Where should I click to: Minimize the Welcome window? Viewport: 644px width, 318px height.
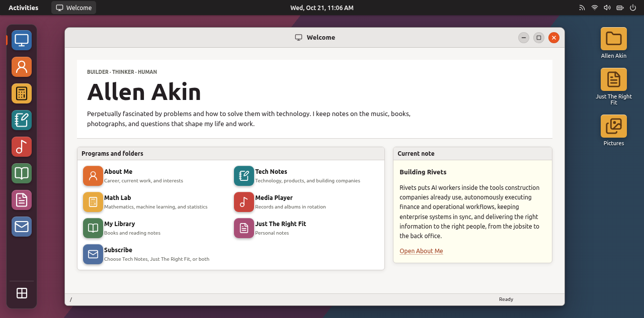524,38
